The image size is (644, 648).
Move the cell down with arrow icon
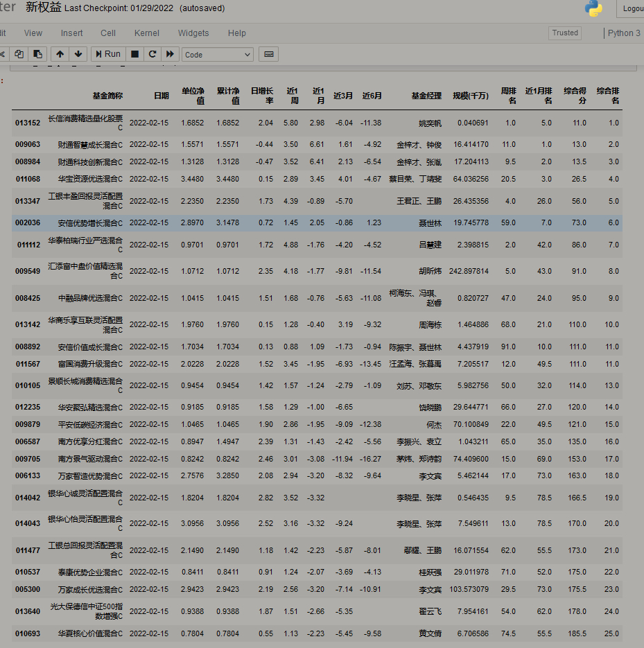[x=78, y=54]
